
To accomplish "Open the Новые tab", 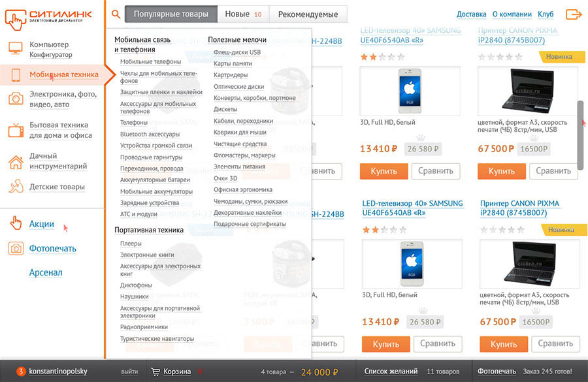I will point(243,14).
